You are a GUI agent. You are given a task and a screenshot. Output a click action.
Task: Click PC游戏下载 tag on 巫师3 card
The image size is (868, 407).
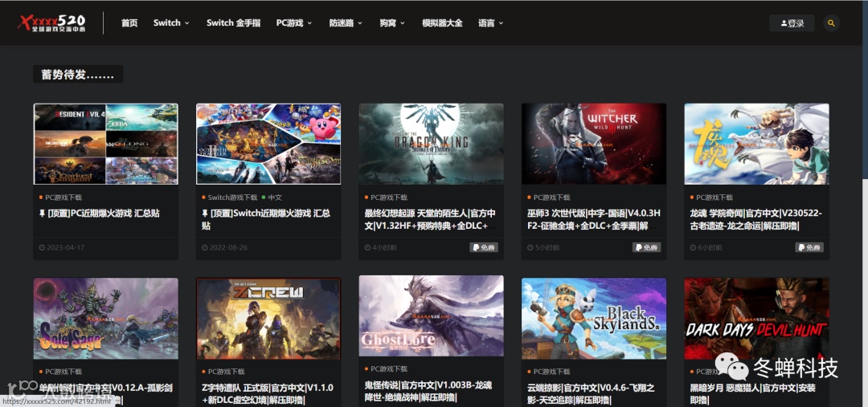click(x=551, y=197)
